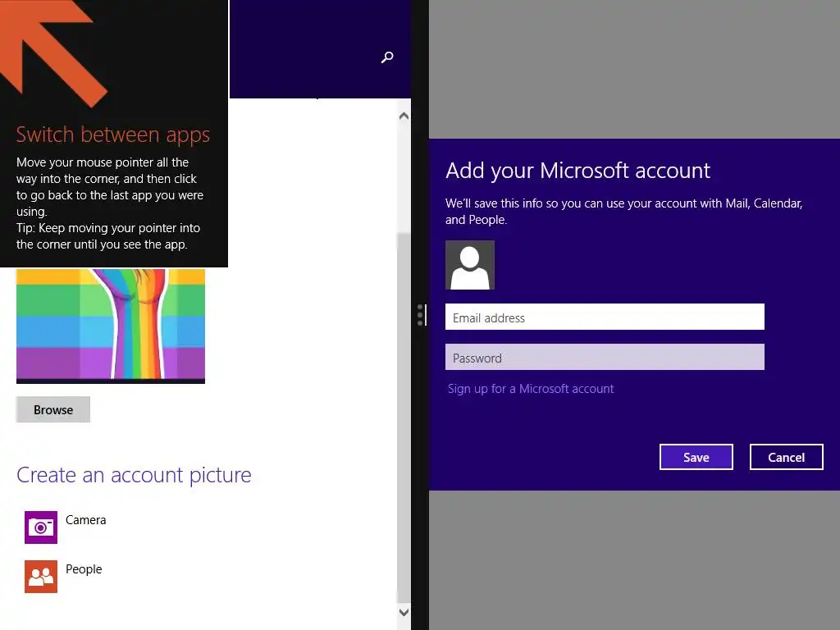Image resolution: width=840 pixels, height=630 pixels.
Task: Open the Camera app icon
Action: [x=41, y=527]
